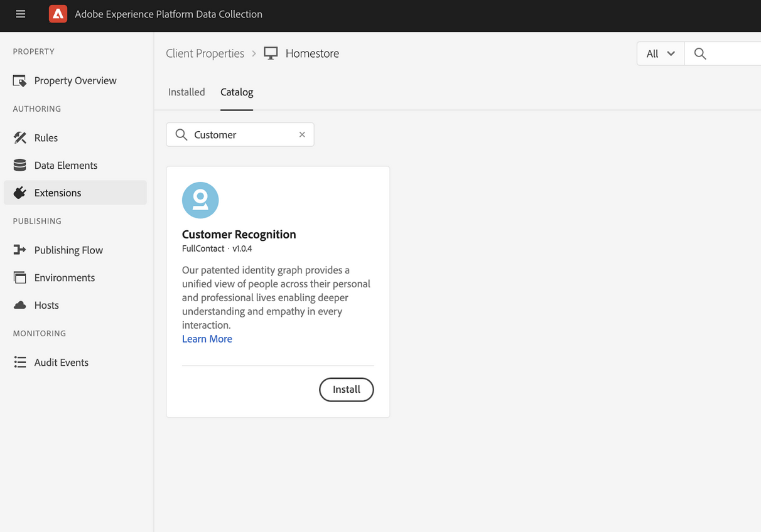Click the top-right global search field
761x532 pixels.
(723, 53)
